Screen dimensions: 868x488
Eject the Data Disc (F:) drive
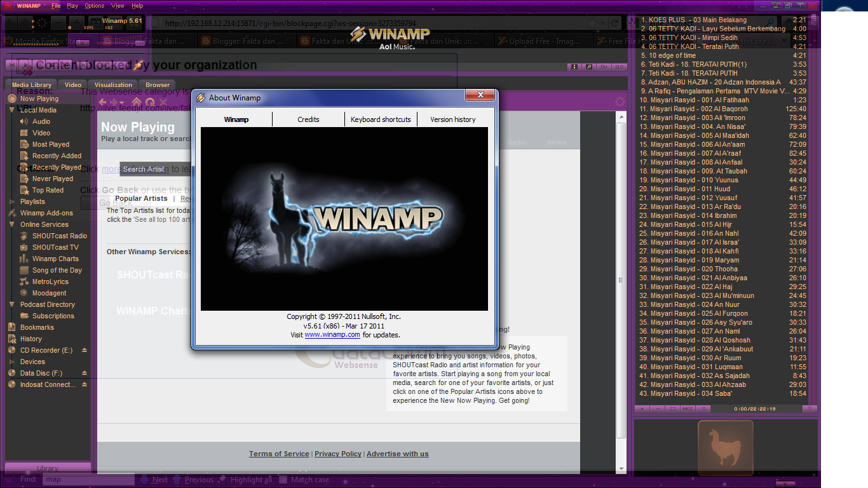click(x=85, y=373)
